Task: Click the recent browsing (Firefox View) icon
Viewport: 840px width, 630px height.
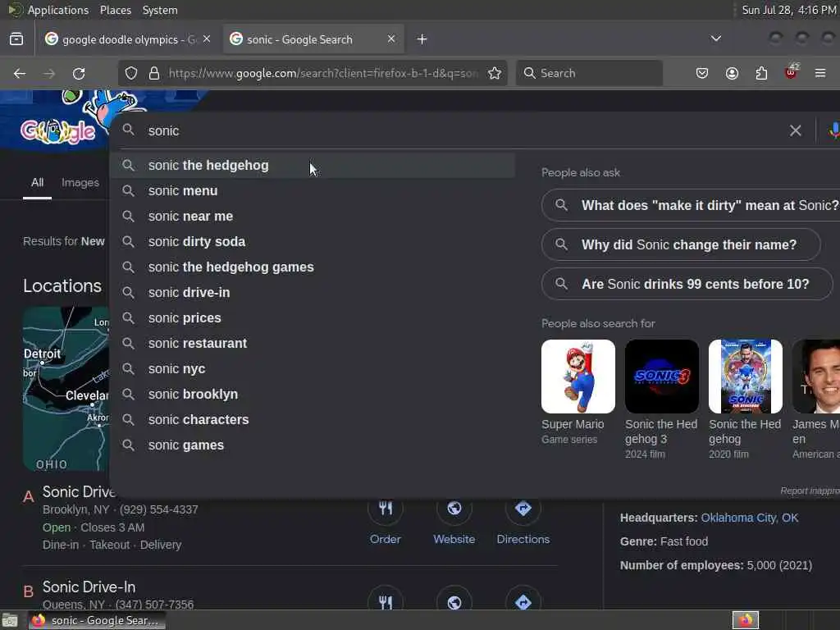Action: [16, 39]
